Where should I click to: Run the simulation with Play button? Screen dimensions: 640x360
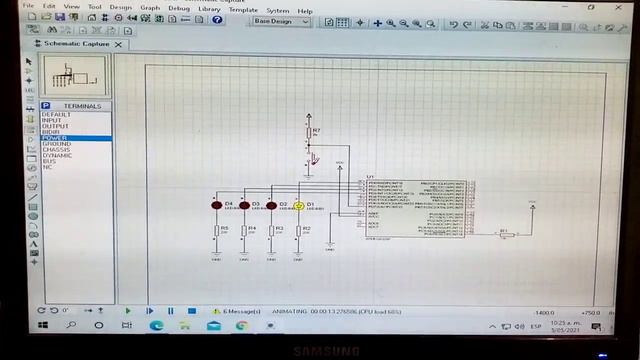[x=128, y=311]
